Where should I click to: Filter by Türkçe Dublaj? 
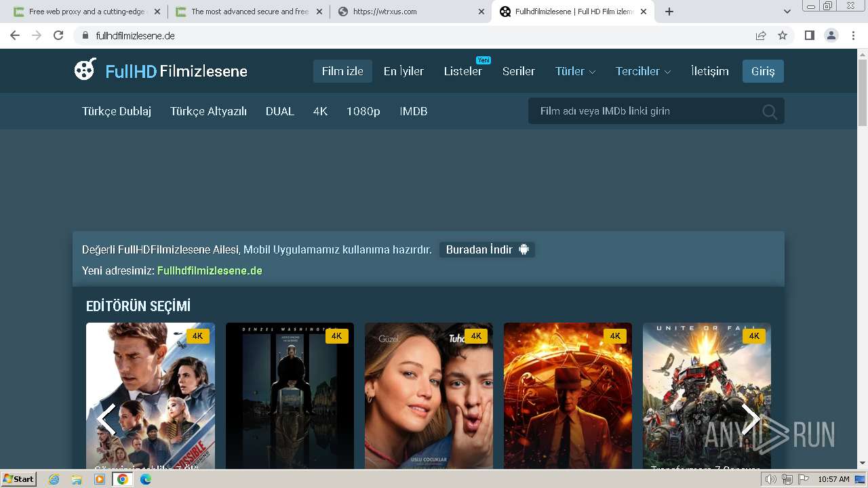click(117, 111)
